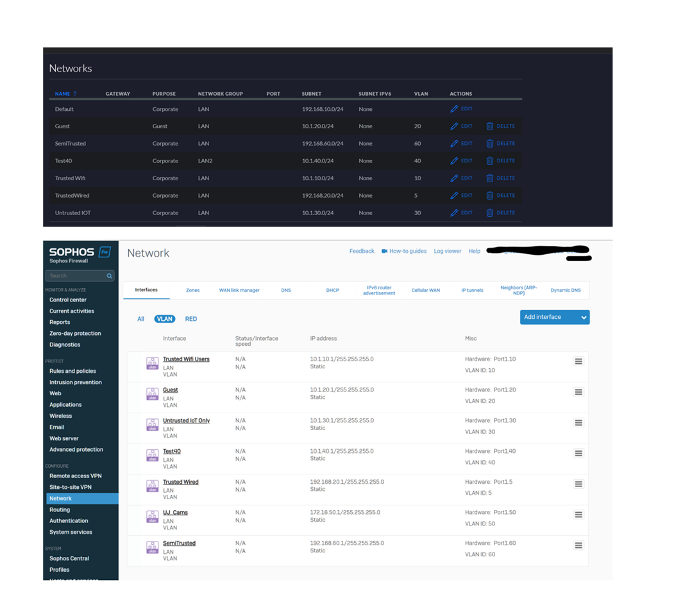This screenshot has width=683, height=616.
Task: Open Rules and policies in the sidebar
Action: [x=72, y=371]
